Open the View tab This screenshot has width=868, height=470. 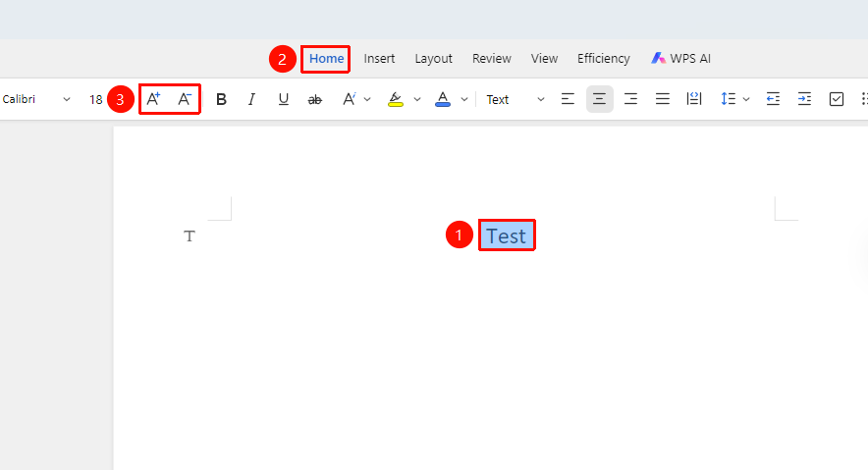[544, 59]
